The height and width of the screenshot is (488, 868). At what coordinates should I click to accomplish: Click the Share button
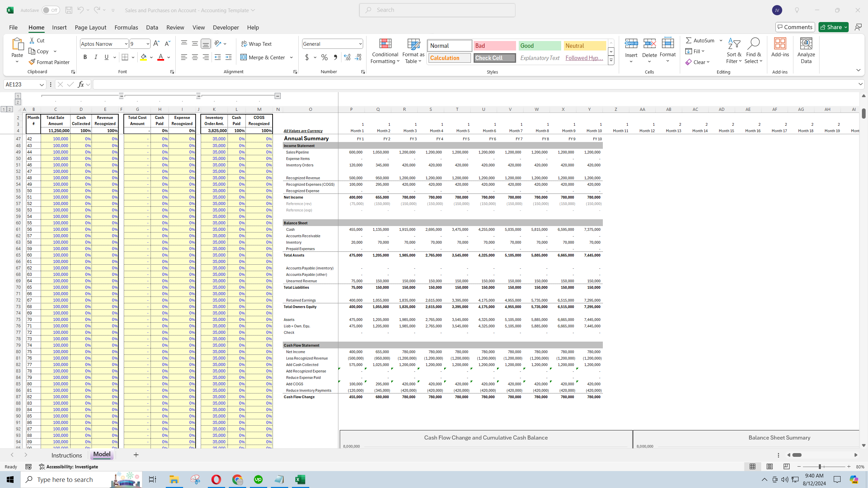[833, 27]
